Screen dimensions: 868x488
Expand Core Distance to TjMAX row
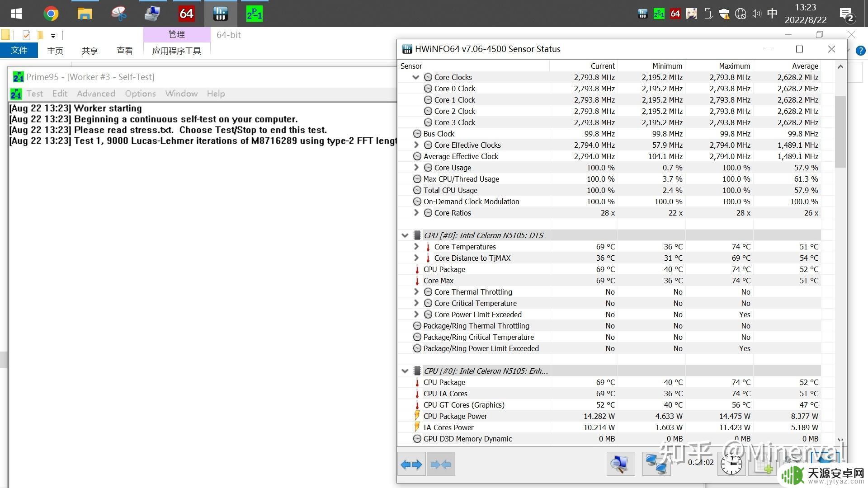(x=416, y=258)
